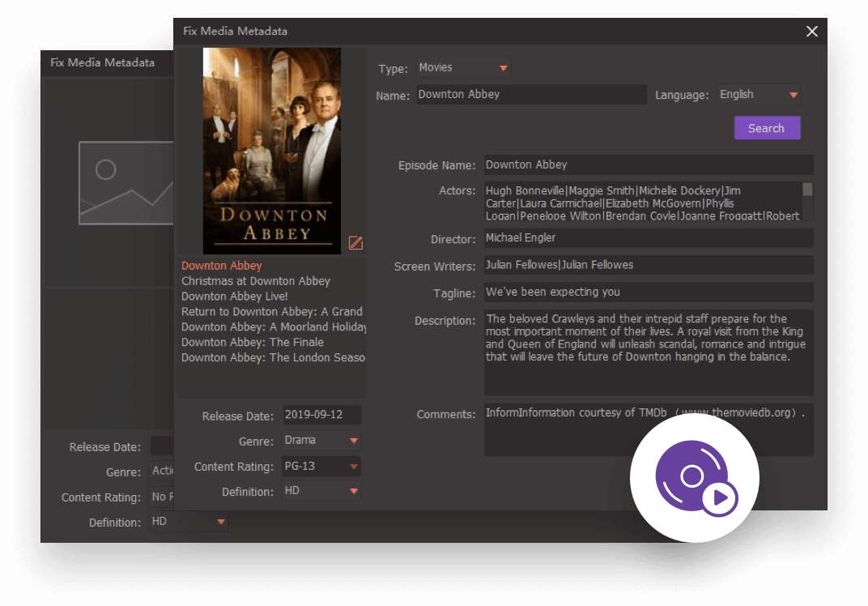Click the Screen Writers input field
Viewport: 868px width, 606px height.
[x=649, y=266]
